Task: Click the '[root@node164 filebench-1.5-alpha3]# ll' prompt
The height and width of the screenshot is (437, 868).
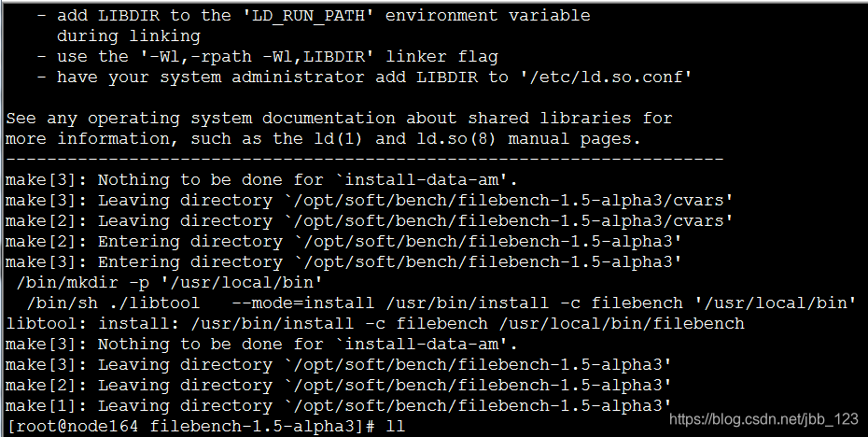Action: 205,427
